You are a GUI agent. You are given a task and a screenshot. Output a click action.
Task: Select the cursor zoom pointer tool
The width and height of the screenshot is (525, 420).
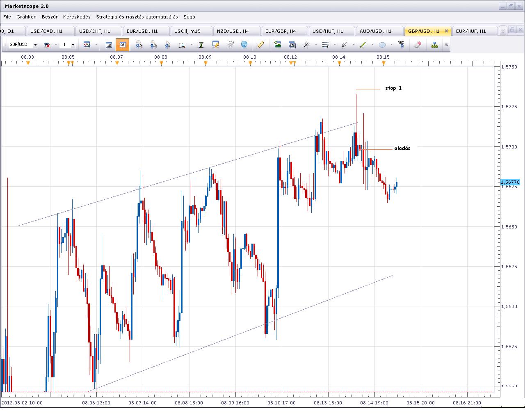tap(168, 45)
